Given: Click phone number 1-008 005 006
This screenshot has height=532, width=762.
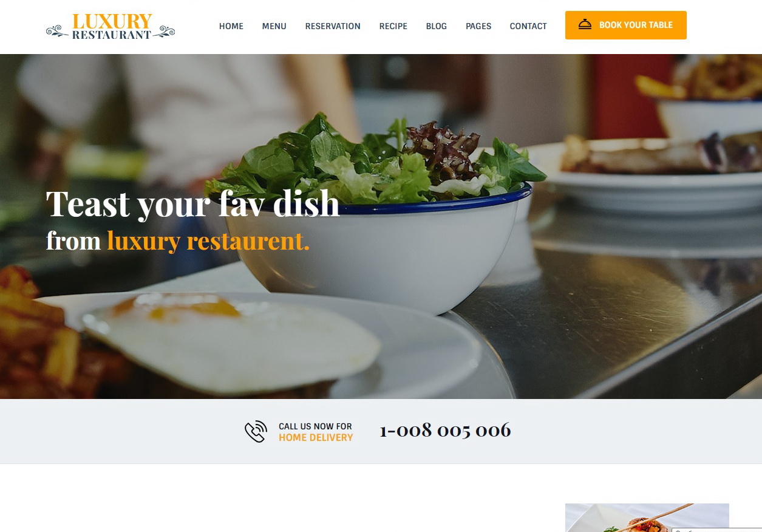Looking at the screenshot, I should [445, 430].
